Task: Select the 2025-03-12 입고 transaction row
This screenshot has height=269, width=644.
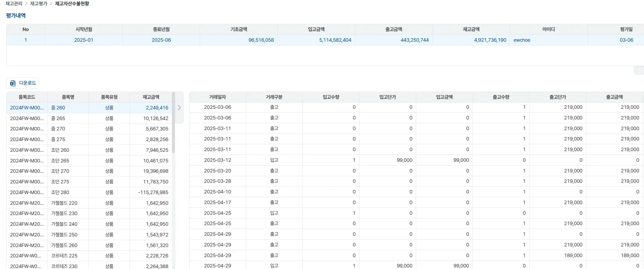Action: 217,160
